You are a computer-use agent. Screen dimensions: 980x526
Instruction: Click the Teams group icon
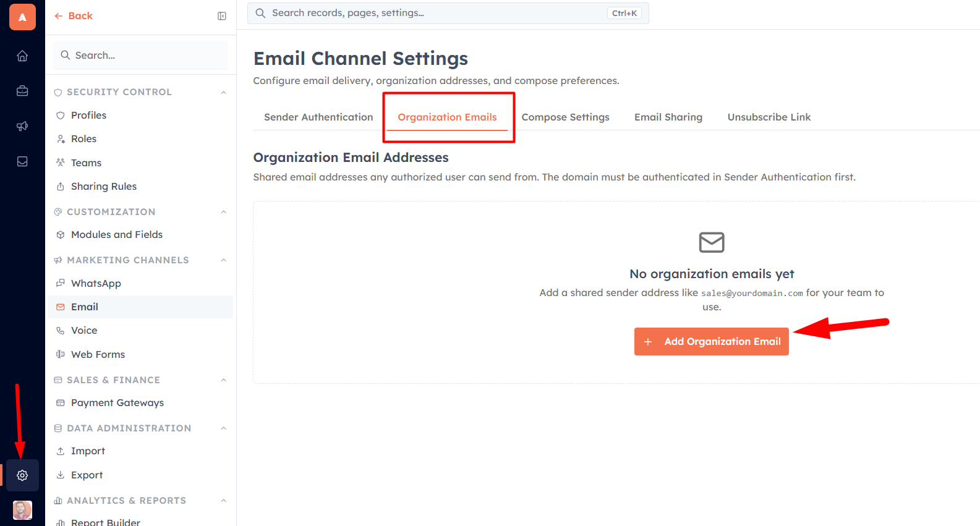[61, 163]
